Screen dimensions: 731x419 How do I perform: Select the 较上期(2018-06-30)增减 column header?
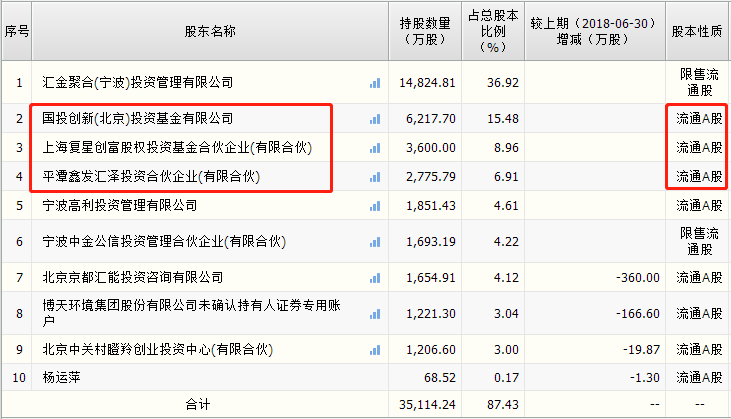594,31
